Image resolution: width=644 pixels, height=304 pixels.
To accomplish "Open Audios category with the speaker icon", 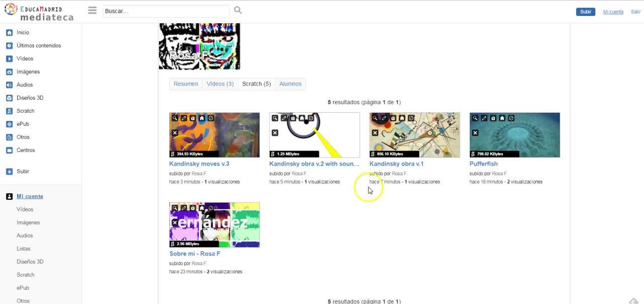I will 25,85.
